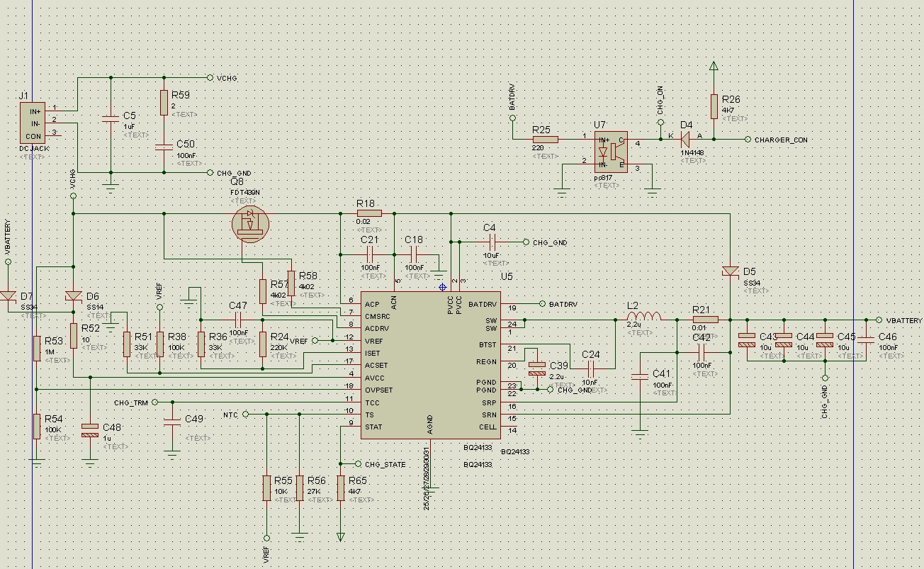Select resistor R21 after the inductor
This screenshot has width=924, height=569.
[x=705, y=320]
